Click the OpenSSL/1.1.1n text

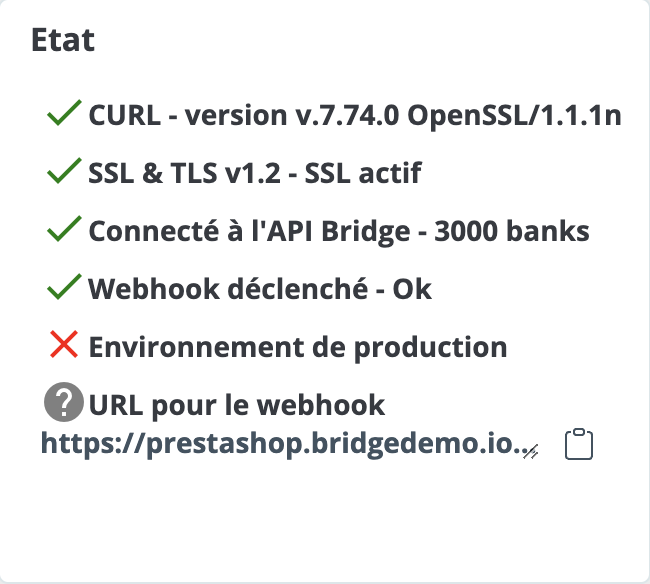(514, 115)
